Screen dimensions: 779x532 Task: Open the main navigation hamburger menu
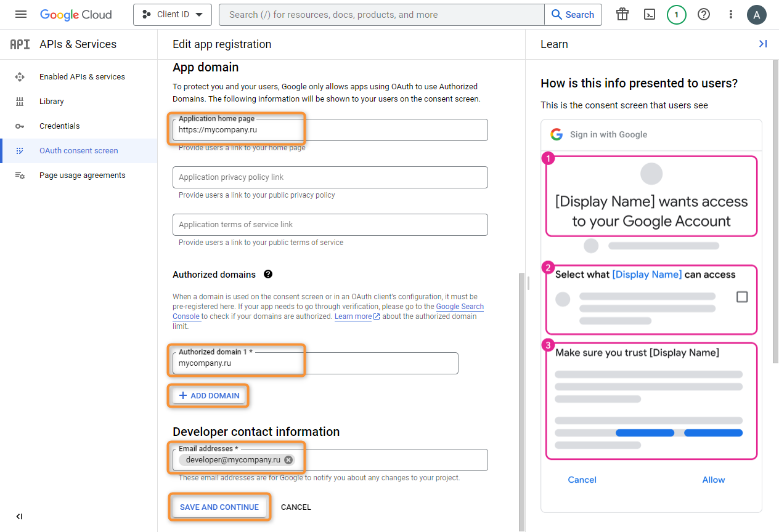(x=21, y=15)
